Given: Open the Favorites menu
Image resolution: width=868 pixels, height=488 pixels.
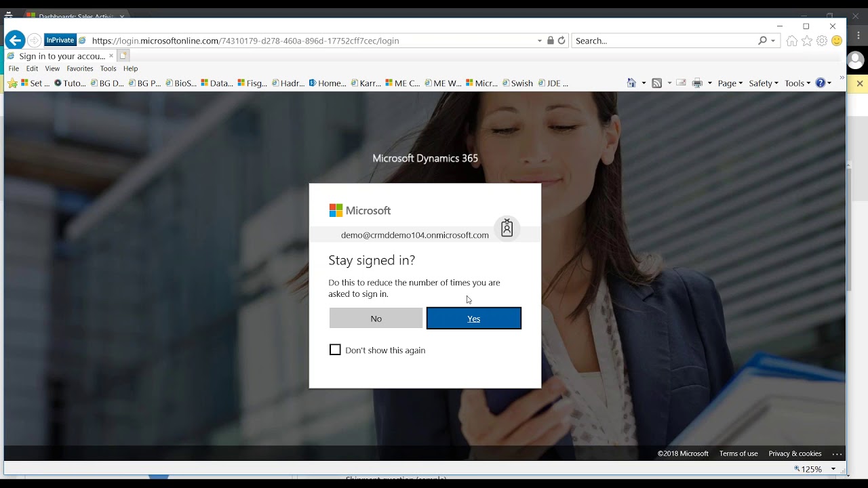Looking at the screenshot, I should click(80, 68).
